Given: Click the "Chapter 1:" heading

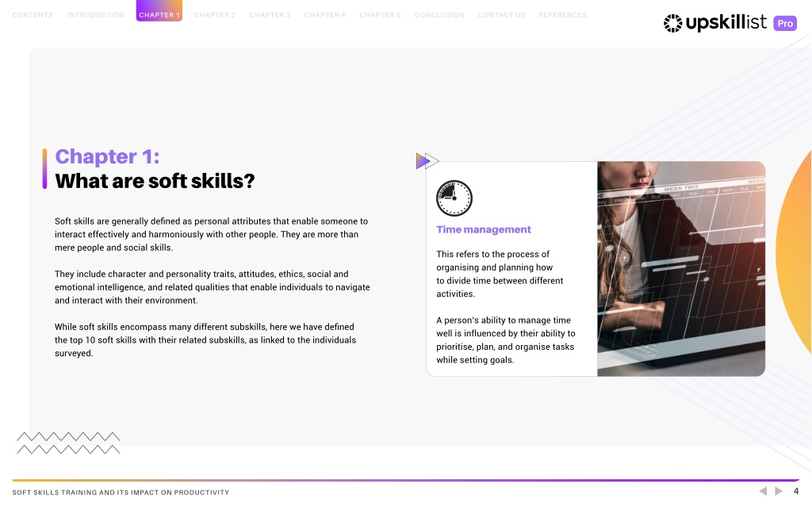Looking at the screenshot, I should (107, 156).
